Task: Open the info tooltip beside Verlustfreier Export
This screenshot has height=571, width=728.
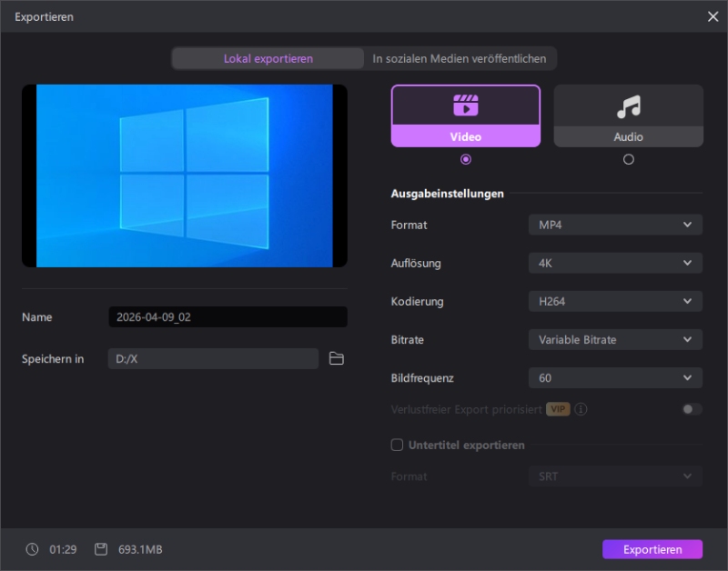Action: coord(582,409)
